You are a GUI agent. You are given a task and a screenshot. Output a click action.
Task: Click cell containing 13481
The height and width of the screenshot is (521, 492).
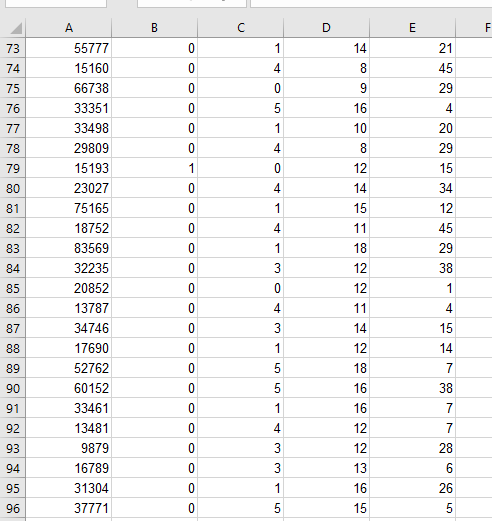[x=69, y=428]
